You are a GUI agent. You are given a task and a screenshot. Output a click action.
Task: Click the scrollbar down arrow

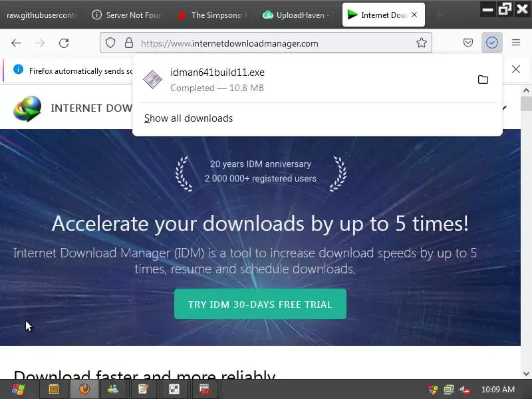(x=526, y=374)
